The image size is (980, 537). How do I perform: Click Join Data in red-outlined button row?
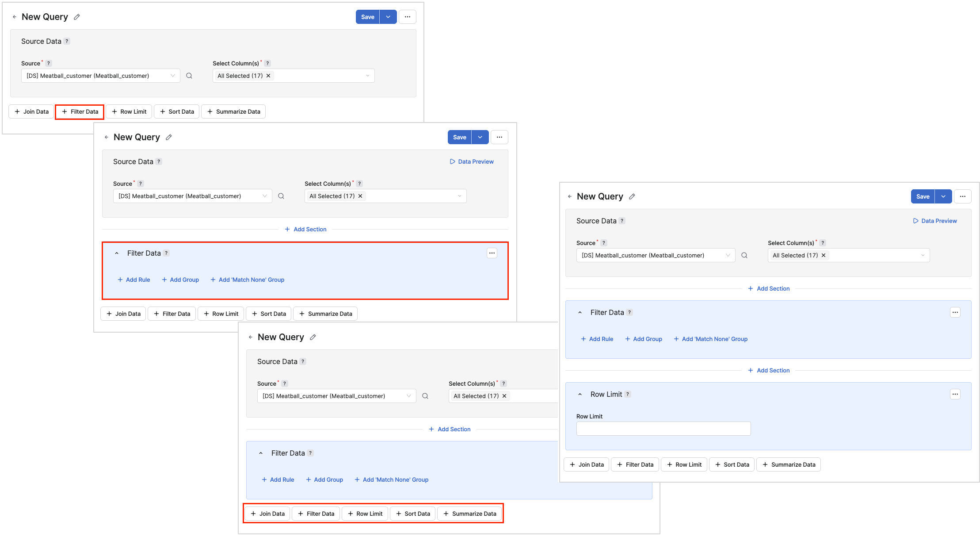coord(267,514)
